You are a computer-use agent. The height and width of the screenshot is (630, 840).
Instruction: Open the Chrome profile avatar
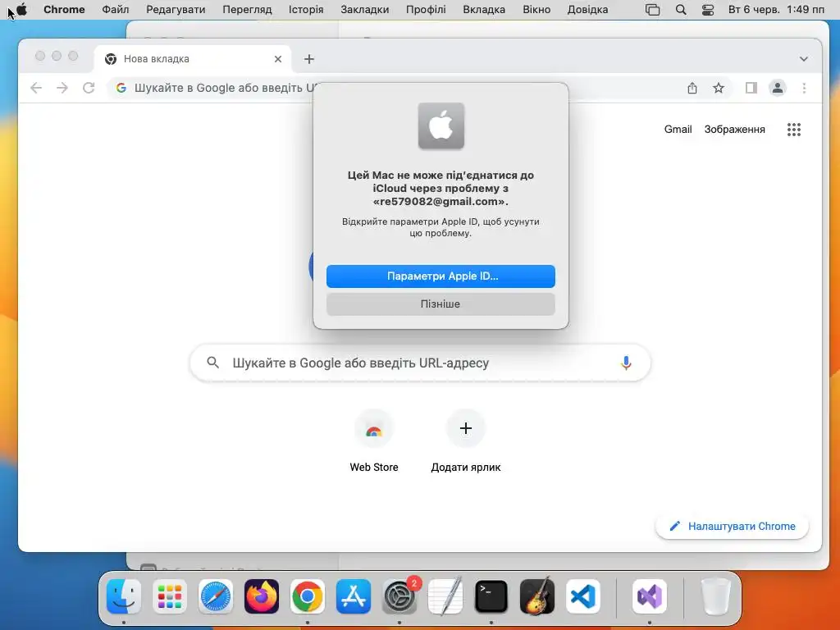coord(778,88)
